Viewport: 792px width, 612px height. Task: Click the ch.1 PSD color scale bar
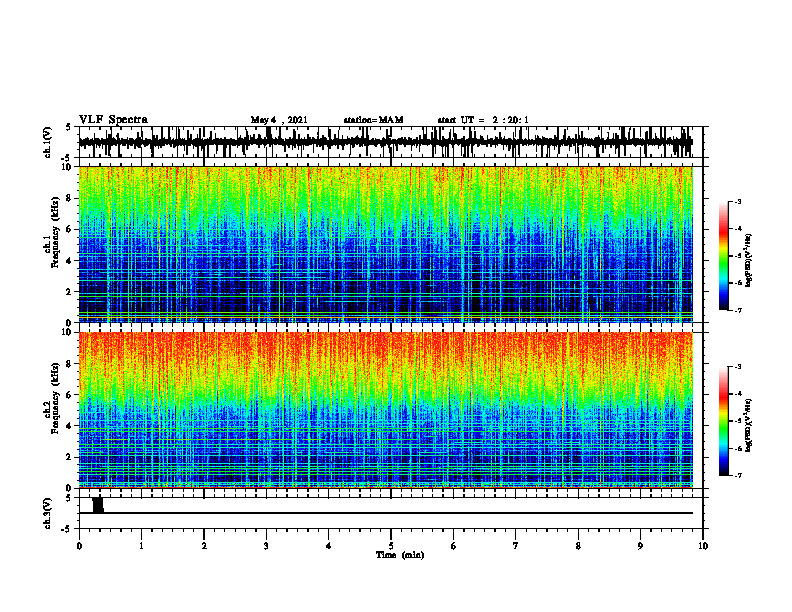724,256
